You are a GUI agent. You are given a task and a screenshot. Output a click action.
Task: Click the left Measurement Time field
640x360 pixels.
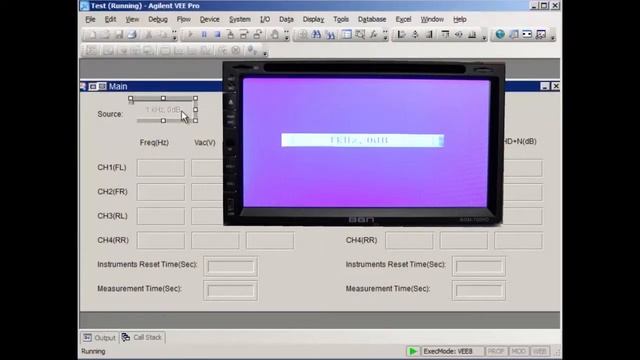(231, 291)
